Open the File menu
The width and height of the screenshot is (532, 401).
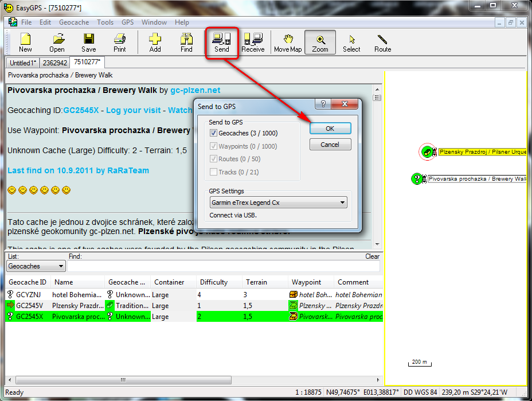[x=26, y=22]
